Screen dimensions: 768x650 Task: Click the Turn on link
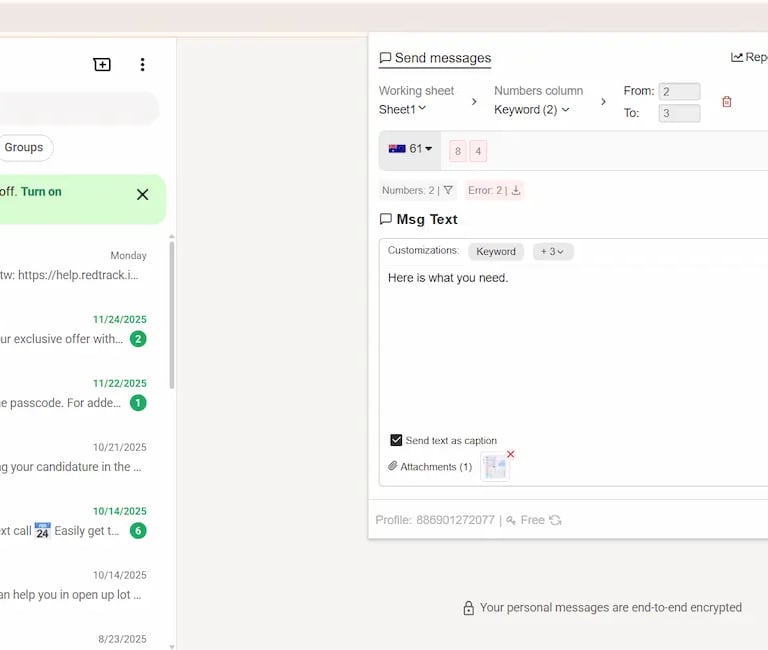click(x=41, y=192)
